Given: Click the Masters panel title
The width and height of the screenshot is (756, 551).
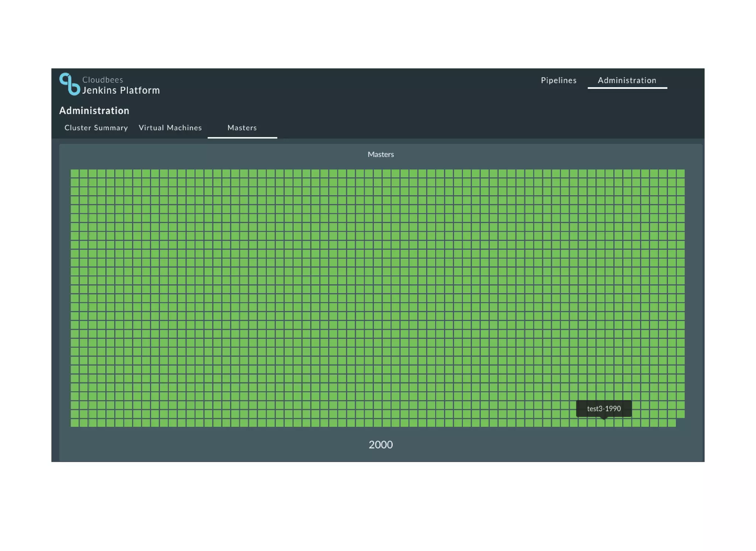Looking at the screenshot, I should 381,155.
